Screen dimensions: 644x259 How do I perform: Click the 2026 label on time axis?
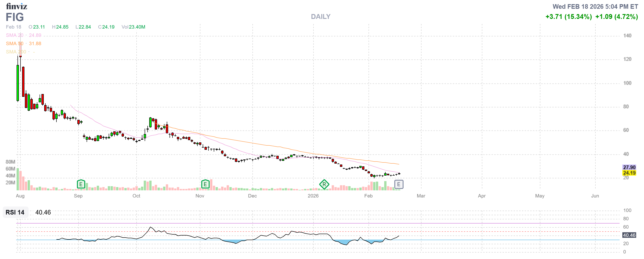pyautogui.click(x=313, y=196)
